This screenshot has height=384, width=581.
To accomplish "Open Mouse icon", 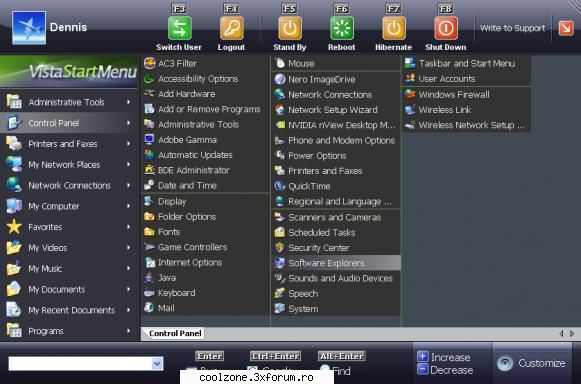I will [280, 63].
